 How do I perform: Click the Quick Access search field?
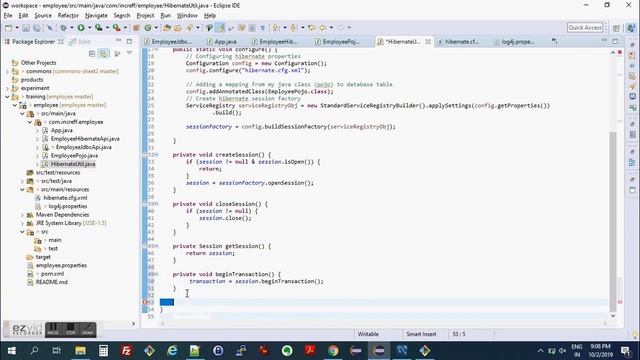(x=585, y=28)
